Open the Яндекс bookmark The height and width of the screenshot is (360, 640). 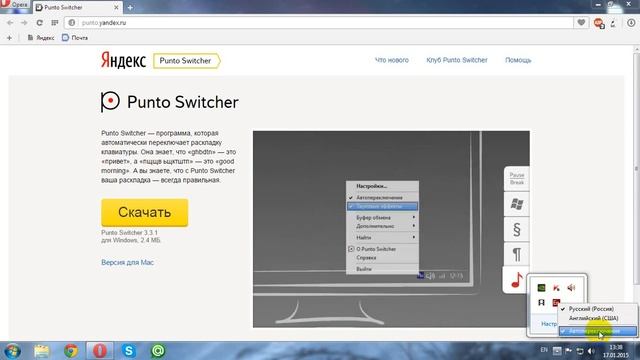[40, 38]
